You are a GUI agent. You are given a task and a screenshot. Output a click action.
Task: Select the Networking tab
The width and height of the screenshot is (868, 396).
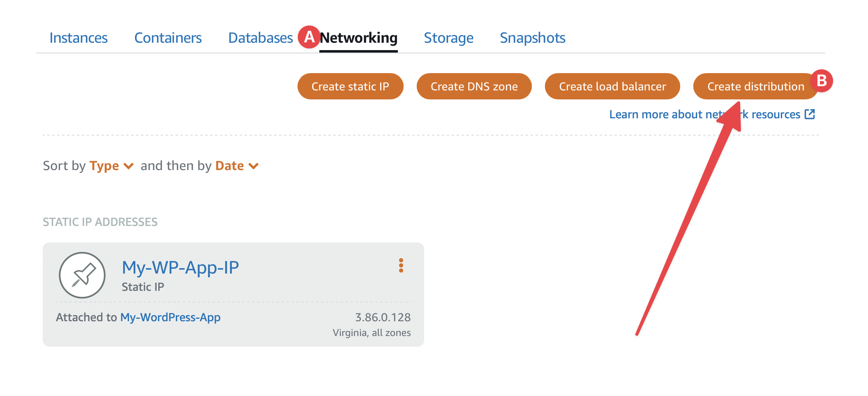point(358,38)
